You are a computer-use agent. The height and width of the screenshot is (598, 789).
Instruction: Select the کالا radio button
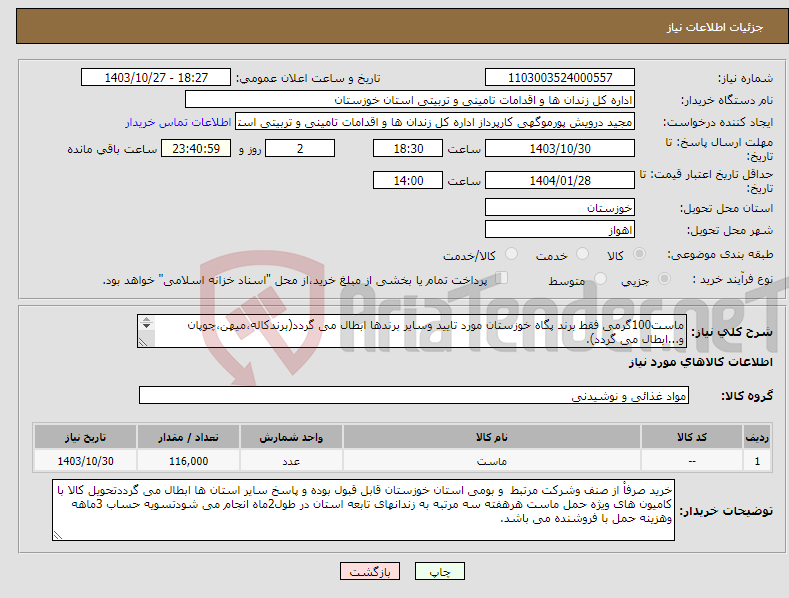pyautogui.click(x=640, y=254)
